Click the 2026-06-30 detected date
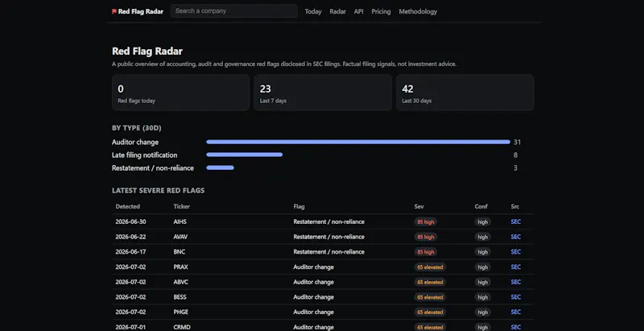Viewport: 644px width, 331px height. [x=130, y=221]
